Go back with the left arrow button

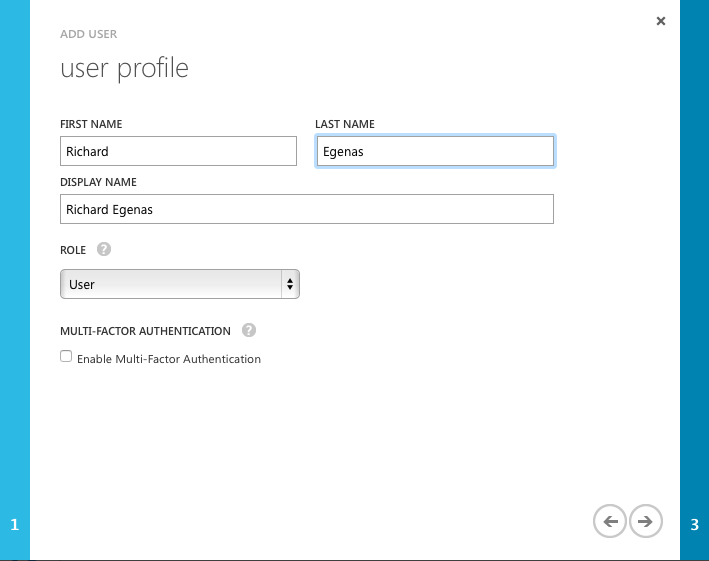[609, 521]
